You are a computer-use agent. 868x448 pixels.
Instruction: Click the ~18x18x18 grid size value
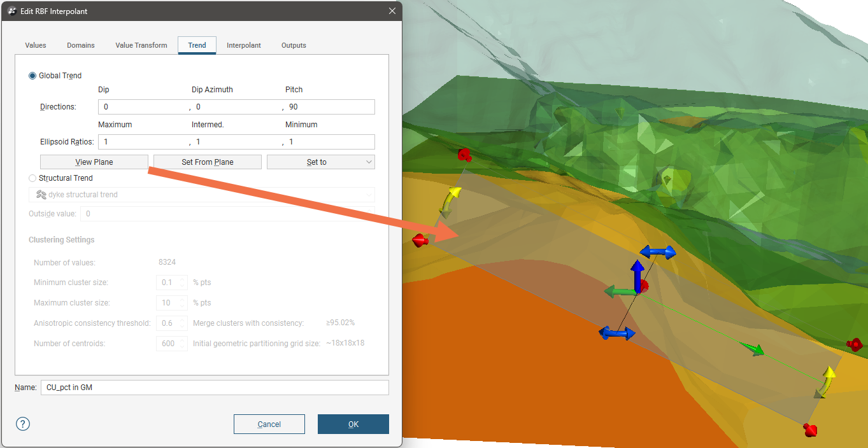click(345, 344)
